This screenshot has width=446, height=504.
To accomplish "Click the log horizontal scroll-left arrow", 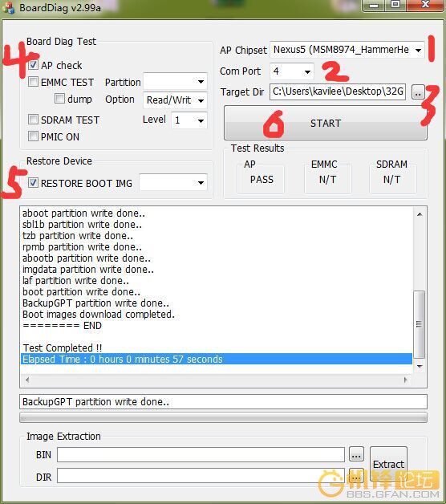I will point(27,380).
